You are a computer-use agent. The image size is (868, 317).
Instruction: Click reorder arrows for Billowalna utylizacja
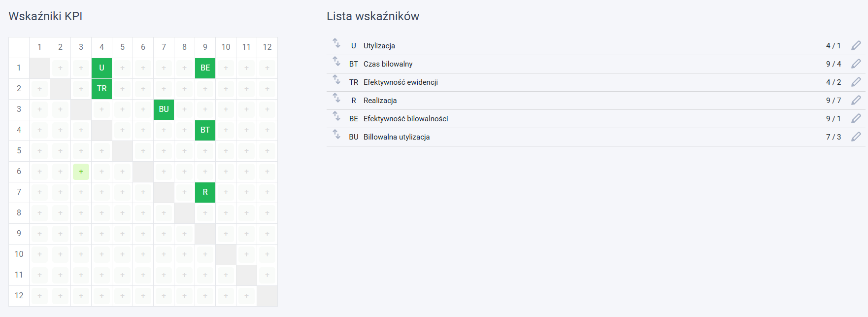336,134
